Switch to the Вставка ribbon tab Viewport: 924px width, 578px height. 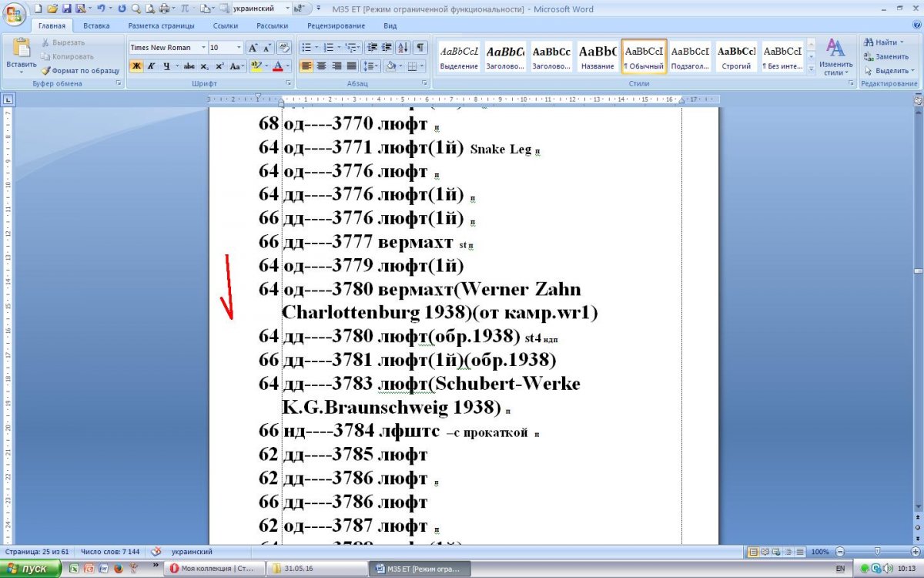[96, 25]
